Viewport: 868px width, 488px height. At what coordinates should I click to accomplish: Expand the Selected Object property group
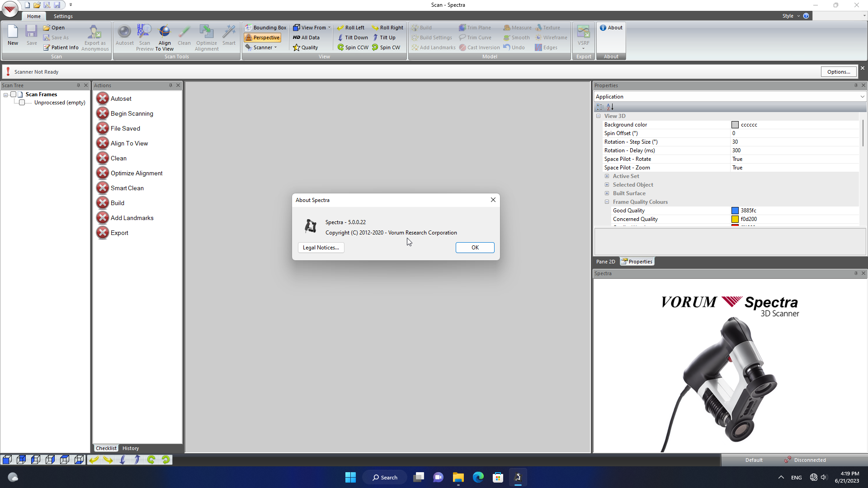click(x=607, y=185)
